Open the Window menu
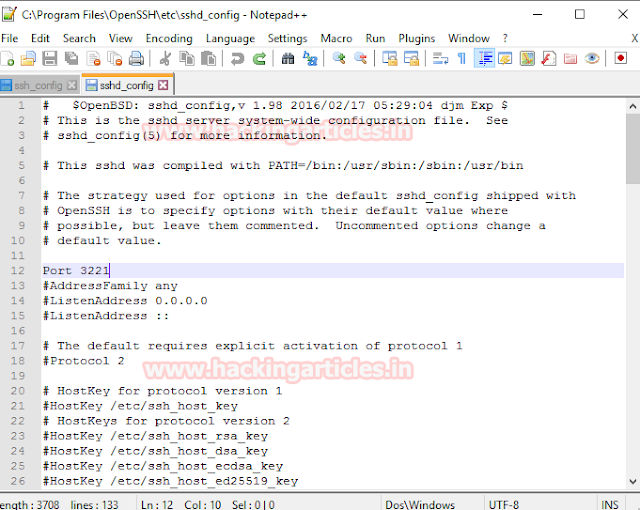Image resolution: width=640 pixels, height=510 pixels. pos(469,38)
